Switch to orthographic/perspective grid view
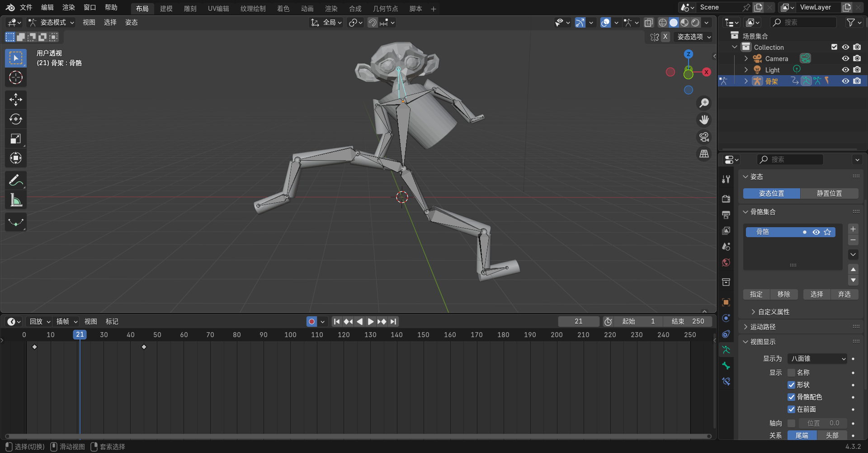 704,154
